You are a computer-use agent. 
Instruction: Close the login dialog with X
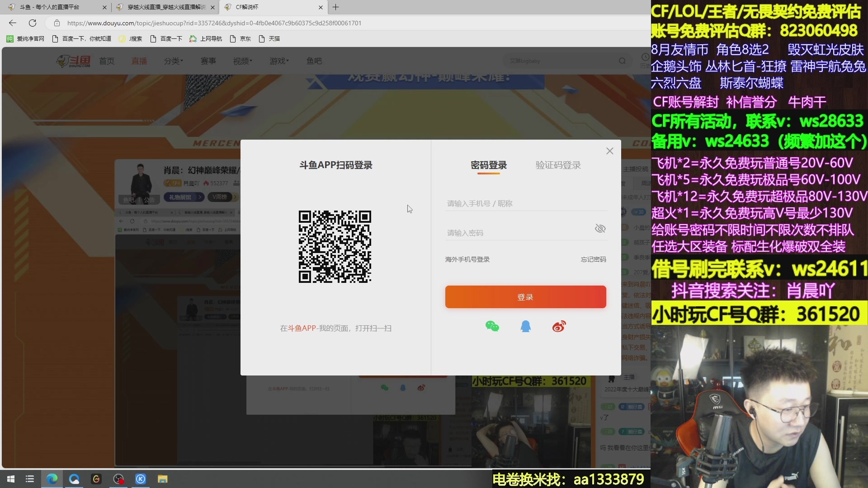610,151
